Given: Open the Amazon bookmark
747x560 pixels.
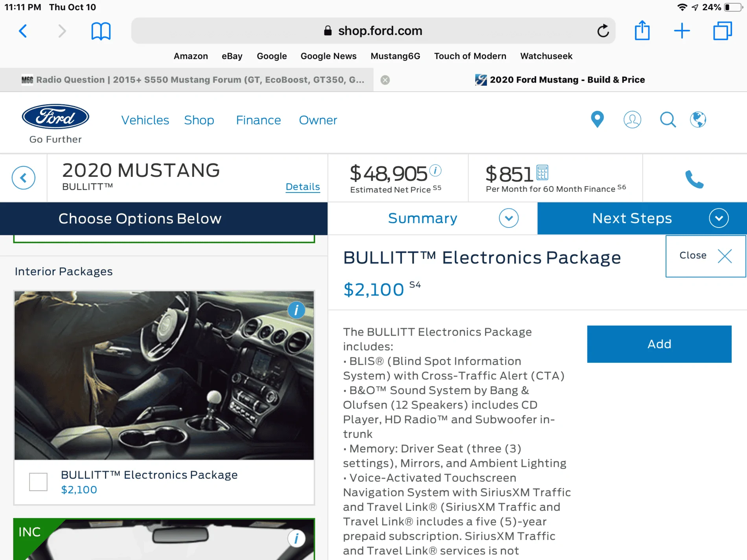Looking at the screenshot, I should (191, 56).
